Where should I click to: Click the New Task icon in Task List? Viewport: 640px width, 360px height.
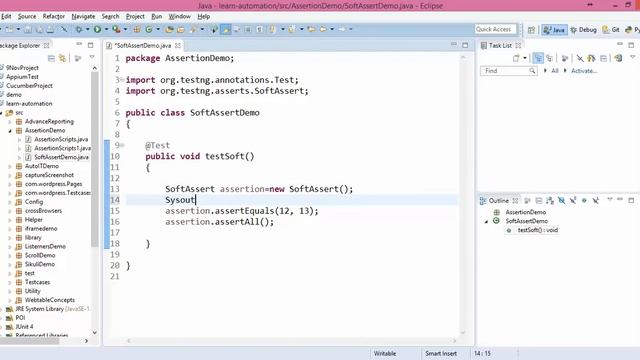[516, 58]
